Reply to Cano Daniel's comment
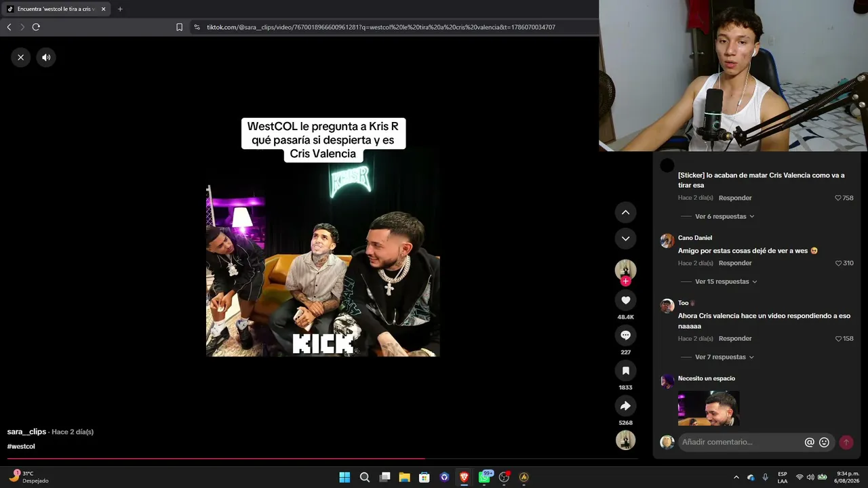868x488 pixels. [x=735, y=263]
